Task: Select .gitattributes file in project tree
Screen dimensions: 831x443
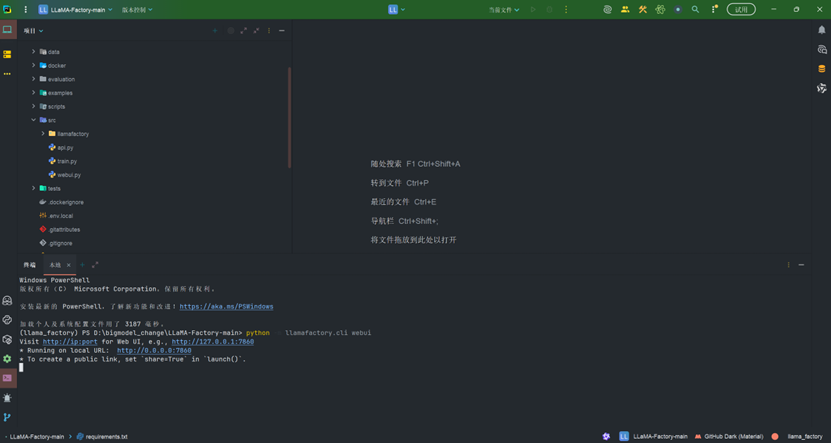Action: click(x=60, y=229)
